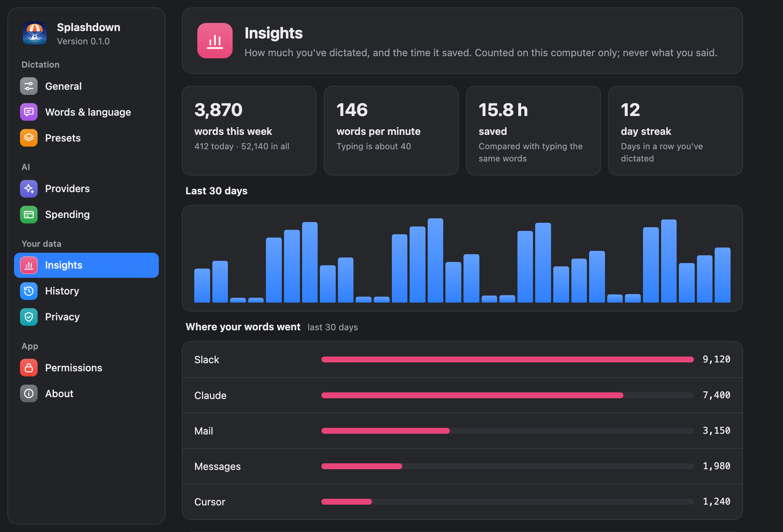Click the Claude usage progress bar
This screenshot has width=783, height=532.
tap(507, 395)
